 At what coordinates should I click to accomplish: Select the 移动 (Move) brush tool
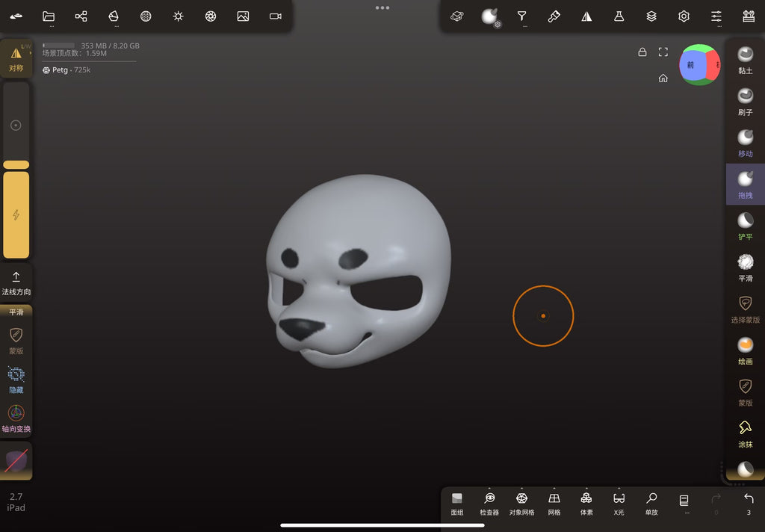click(745, 143)
